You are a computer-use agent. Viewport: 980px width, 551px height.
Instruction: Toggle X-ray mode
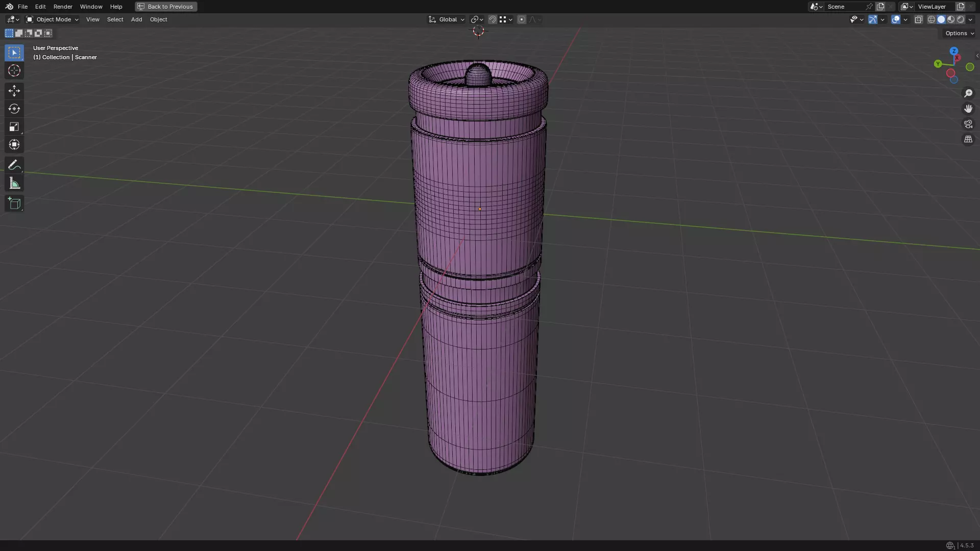pyautogui.click(x=918, y=19)
